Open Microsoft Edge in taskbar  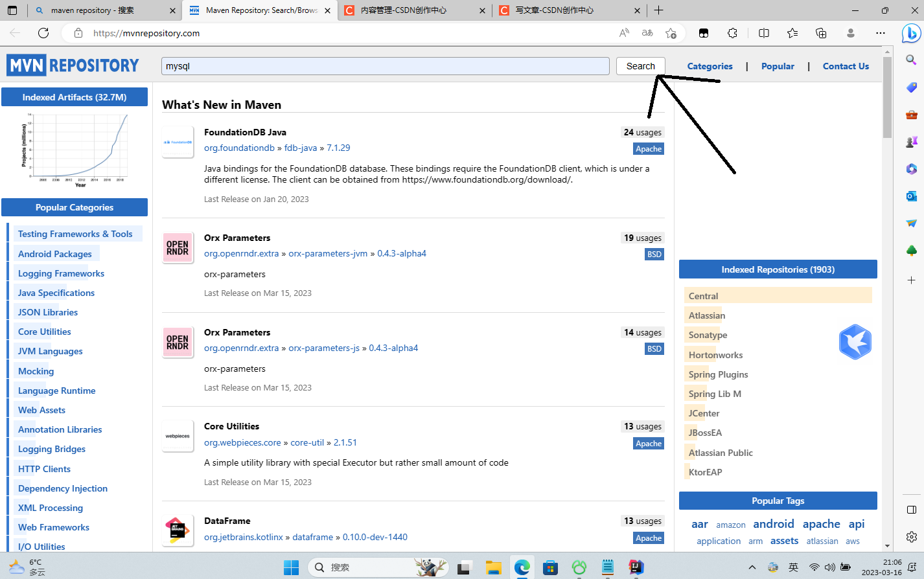point(522,567)
